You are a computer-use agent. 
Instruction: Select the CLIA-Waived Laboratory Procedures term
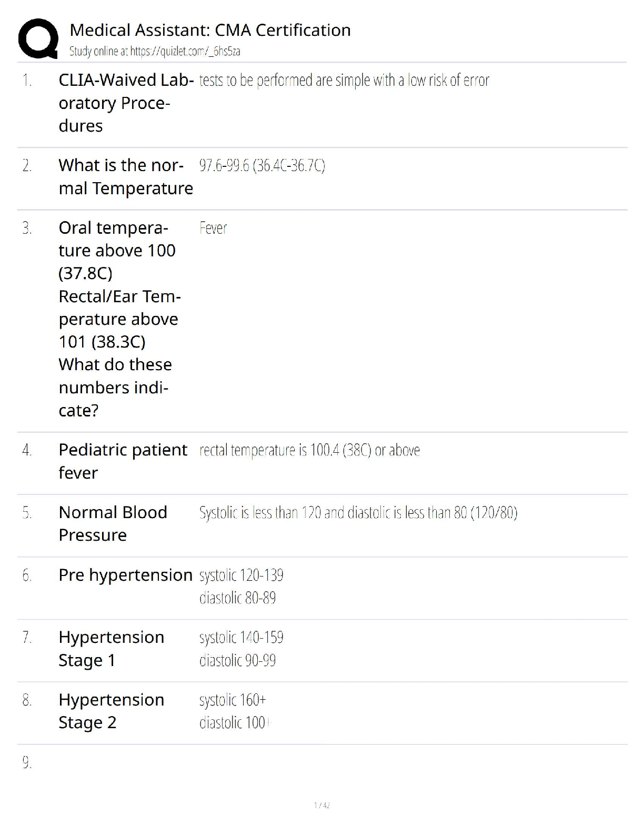pos(126,103)
